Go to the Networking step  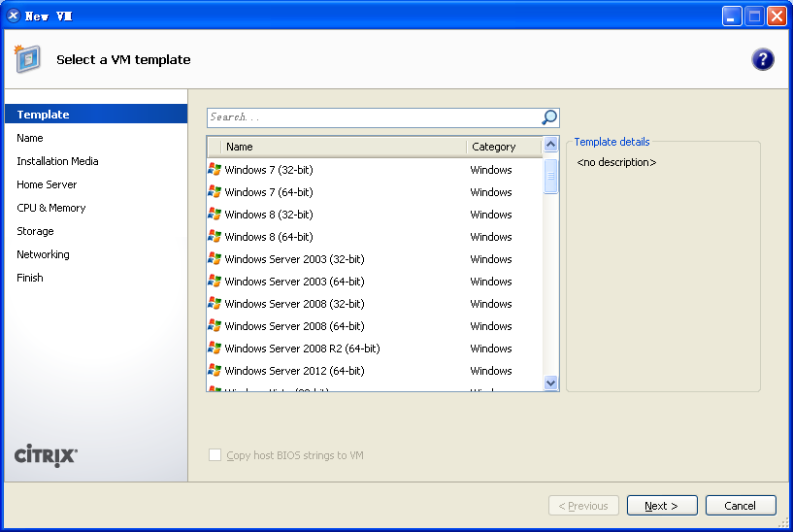point(43,253)
